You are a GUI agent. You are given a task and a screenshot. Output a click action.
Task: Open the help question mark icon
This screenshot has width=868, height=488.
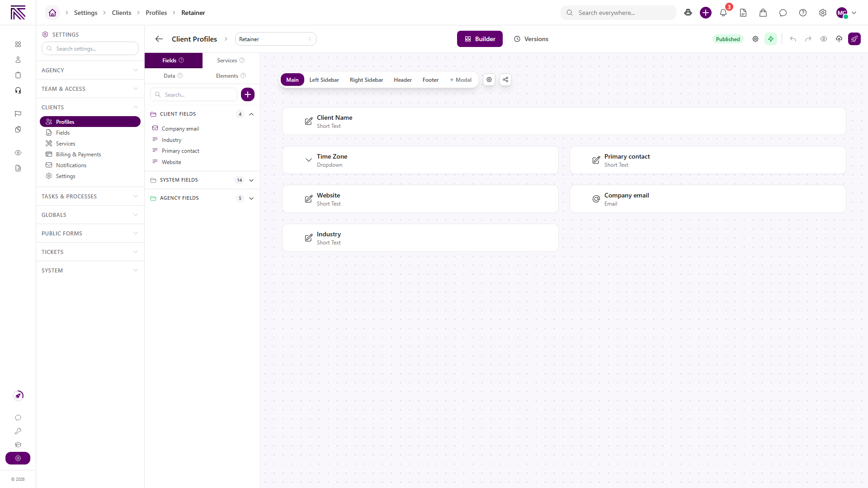pyautogui.click(x=803, y=13)
